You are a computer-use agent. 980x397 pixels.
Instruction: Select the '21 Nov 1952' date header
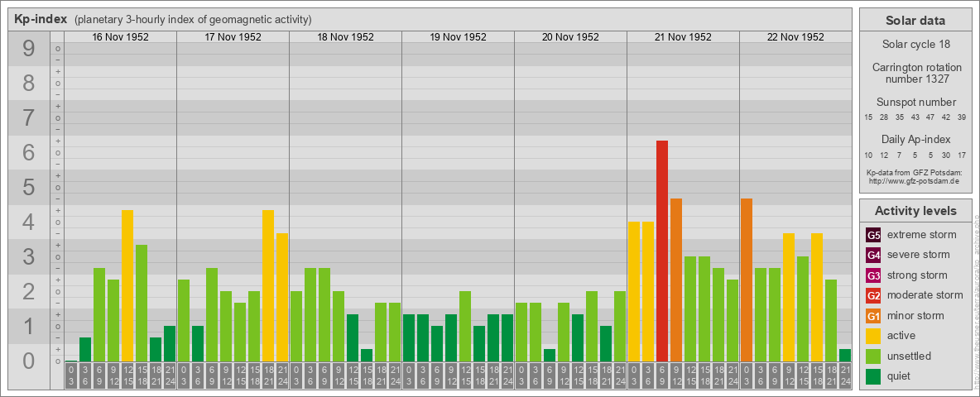point(683,37)
